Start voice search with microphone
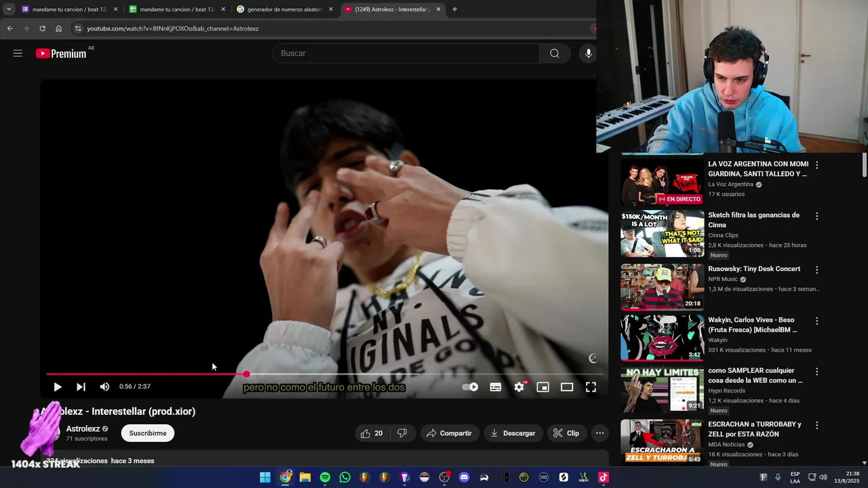This screenshot has width=868, height=488. [x=588, y=53]
